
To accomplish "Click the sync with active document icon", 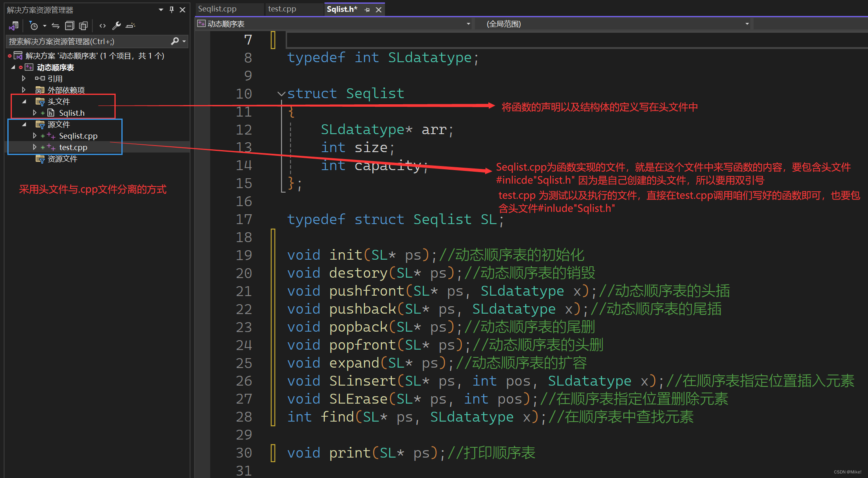I will click(56, 26).
